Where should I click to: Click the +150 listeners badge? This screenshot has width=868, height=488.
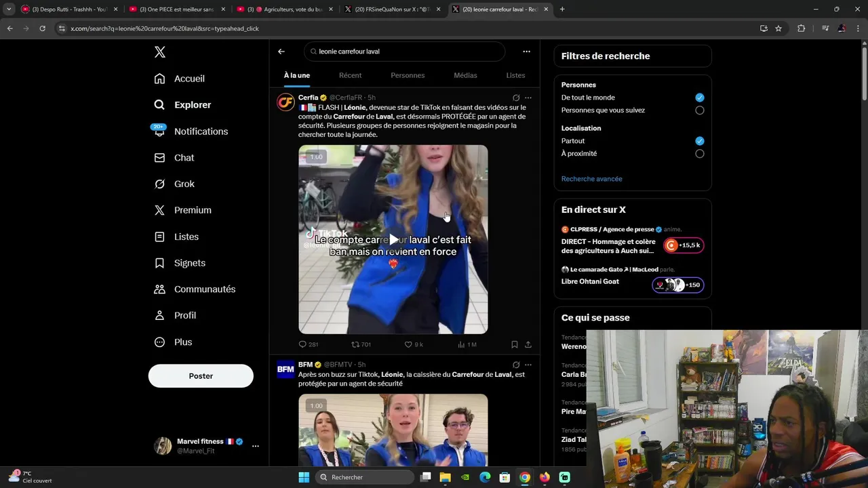[678, 285]
